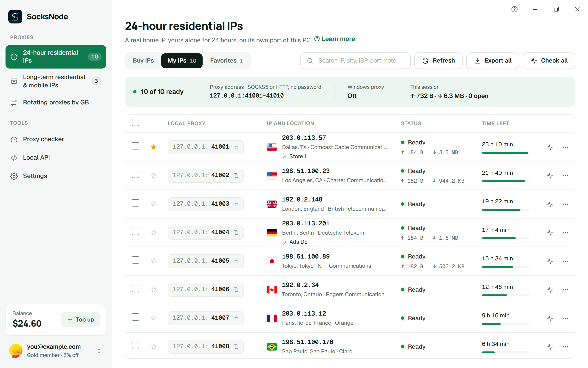Copy local proxy address for port 41001
Image resolution: width=588 pixels, height=368 pixels.
coord(236,147)
